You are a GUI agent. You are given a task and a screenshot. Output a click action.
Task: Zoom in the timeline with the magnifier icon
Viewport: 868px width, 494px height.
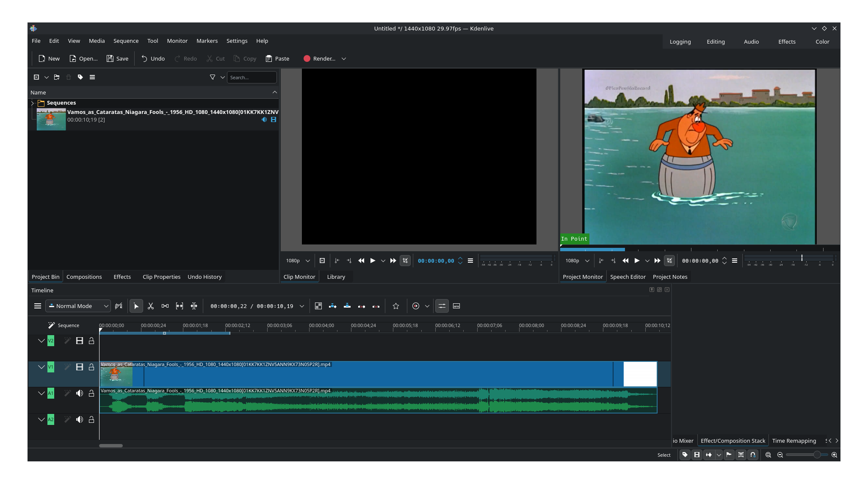pyautogui.click(x=834, y=455)
